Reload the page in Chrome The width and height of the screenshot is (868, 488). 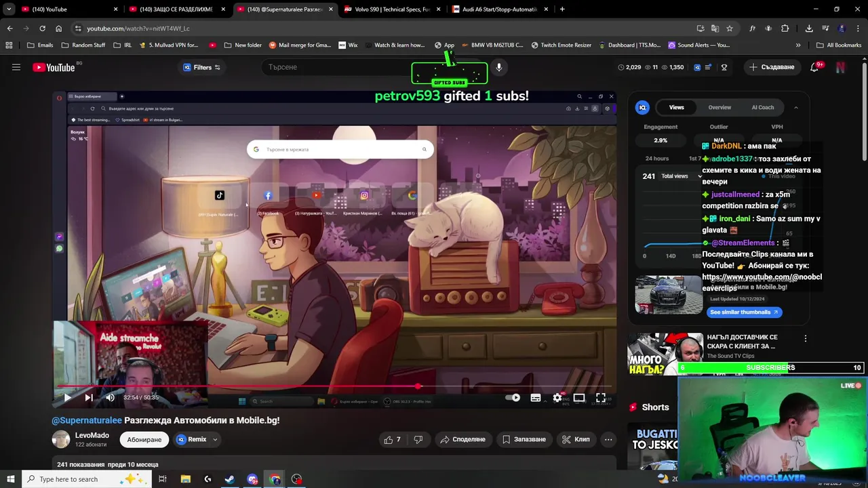point(42,28)
